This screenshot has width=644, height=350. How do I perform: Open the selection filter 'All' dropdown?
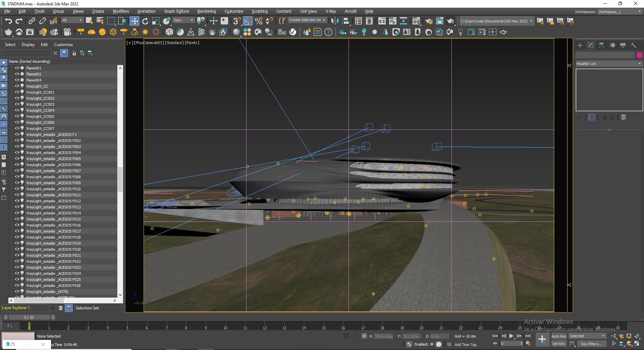72,20
